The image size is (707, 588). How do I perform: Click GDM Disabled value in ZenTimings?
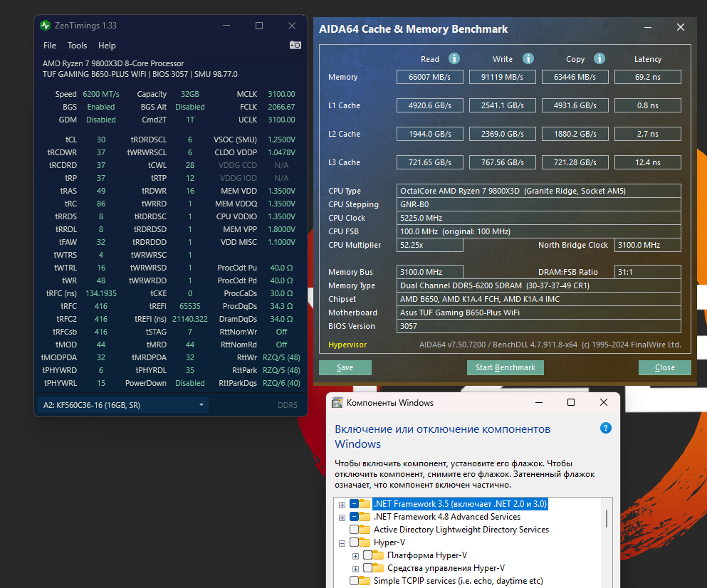(x=101, y=120)
